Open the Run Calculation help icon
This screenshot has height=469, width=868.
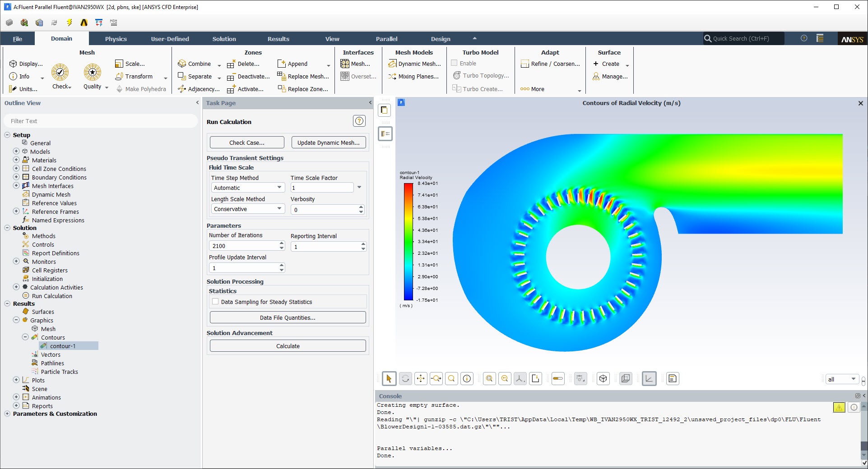click(x=359, y=121)
